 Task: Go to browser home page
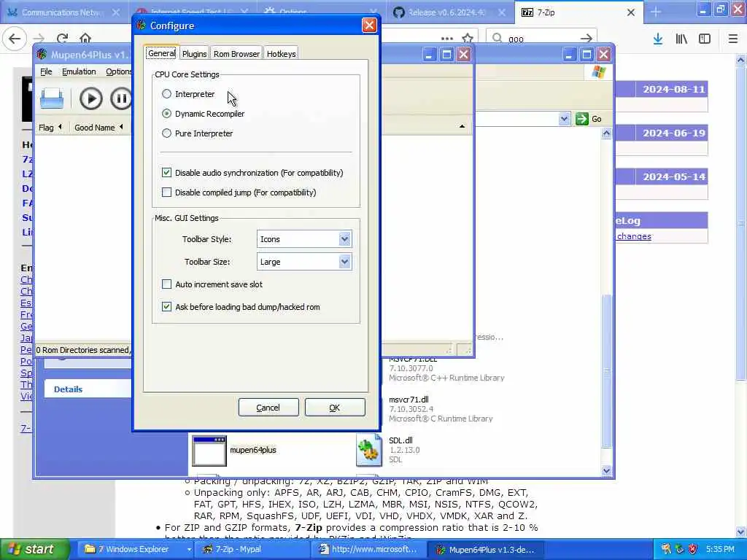(85, 39)
